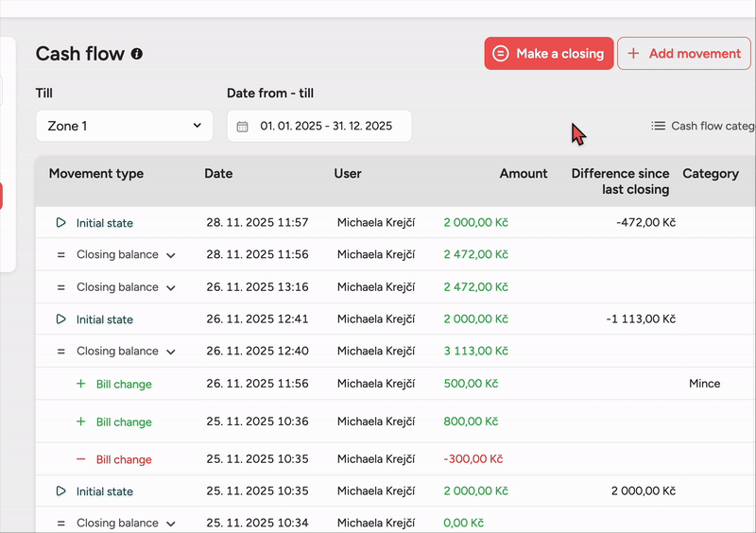The width and height of the screenshot is (756, 533).
Task: Click the list icon next to Cash flow categories
Action: tap(658, 126)
